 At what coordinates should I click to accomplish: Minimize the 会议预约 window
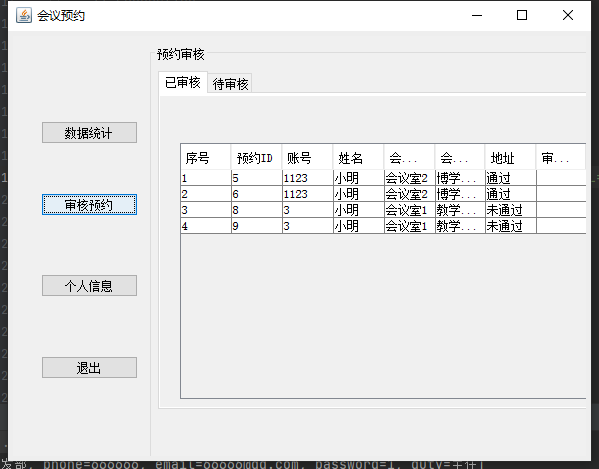(477, 15)
